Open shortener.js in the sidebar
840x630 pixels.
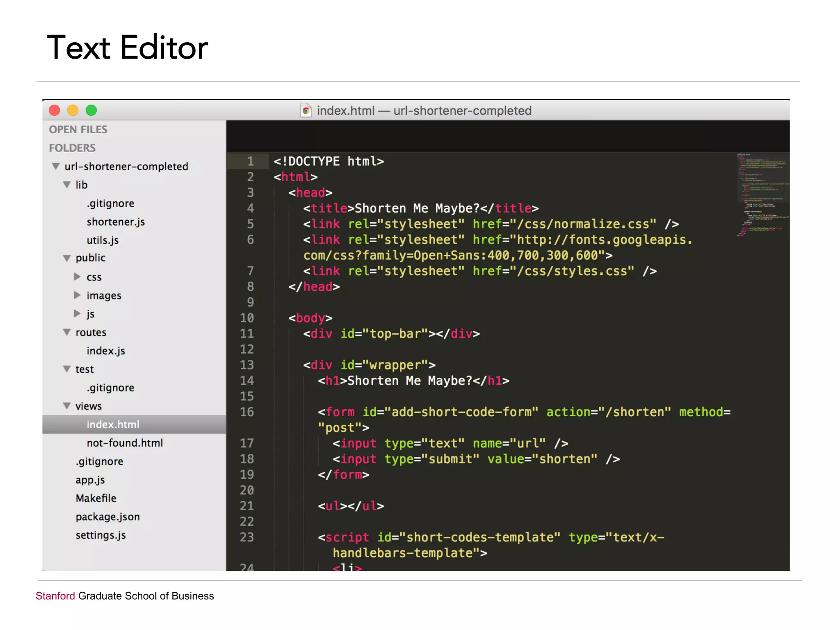(116, 222)
